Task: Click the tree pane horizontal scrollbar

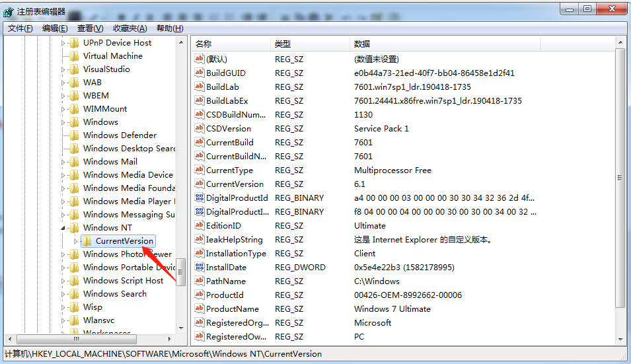Action: click(x=93, y=339)
